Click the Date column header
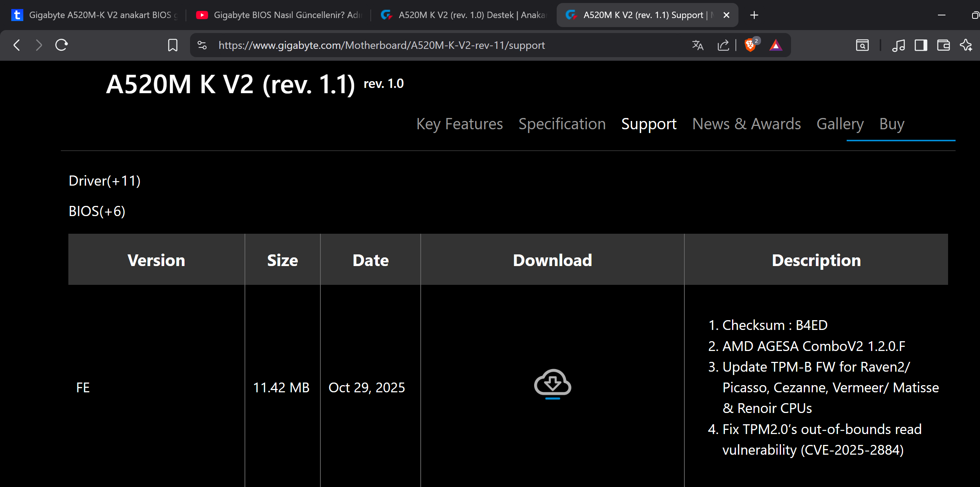Screen dimensions: 980x487 coord(370,260)
